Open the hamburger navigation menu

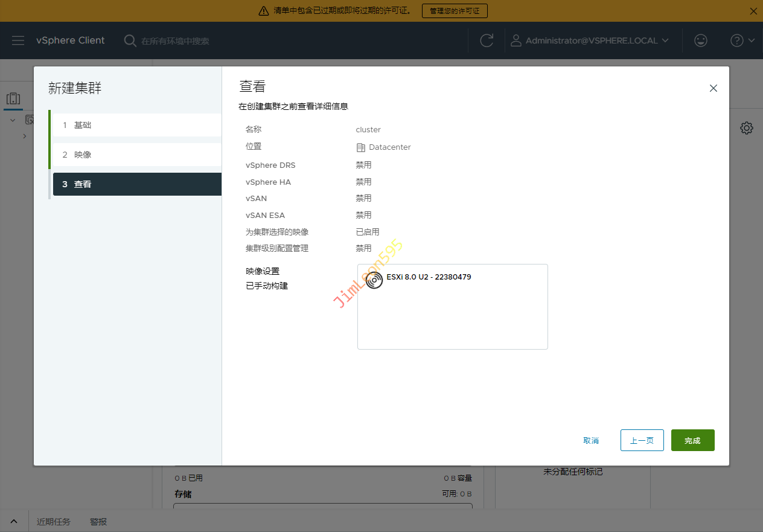point(18,40)
